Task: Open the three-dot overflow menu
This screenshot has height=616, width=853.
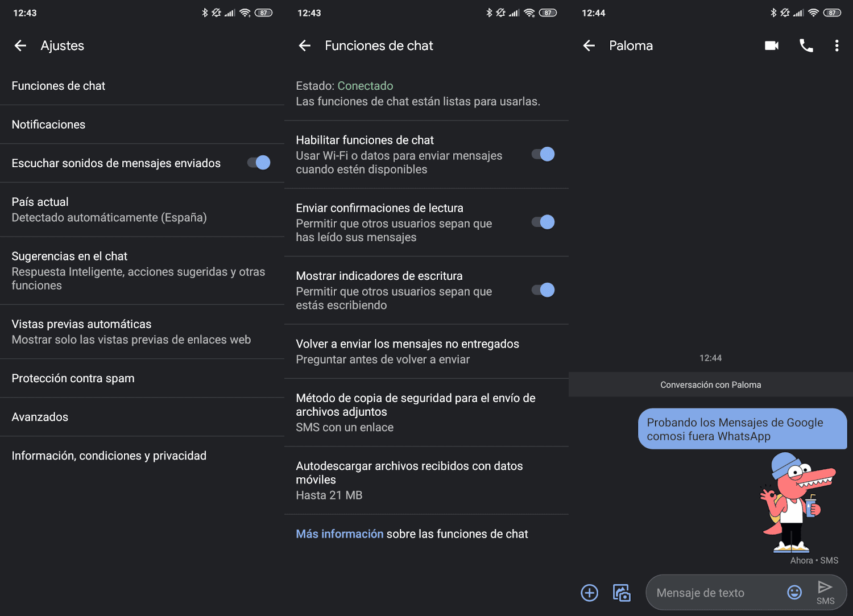Action: click(837, 46)
